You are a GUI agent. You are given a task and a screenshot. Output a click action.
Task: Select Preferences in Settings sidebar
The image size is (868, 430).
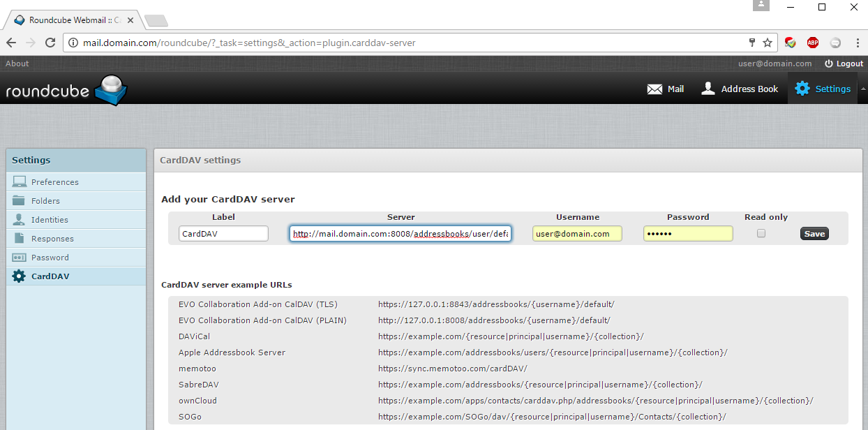pos(55,182)
